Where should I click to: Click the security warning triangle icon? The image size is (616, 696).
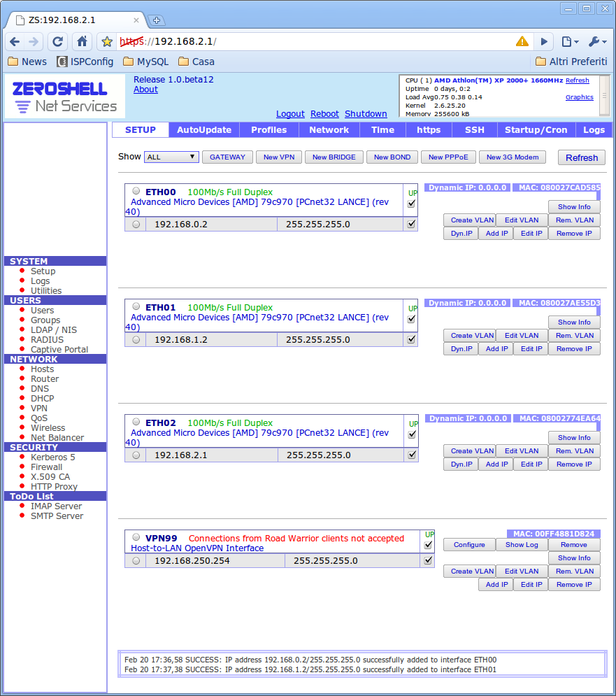point(522,42)
